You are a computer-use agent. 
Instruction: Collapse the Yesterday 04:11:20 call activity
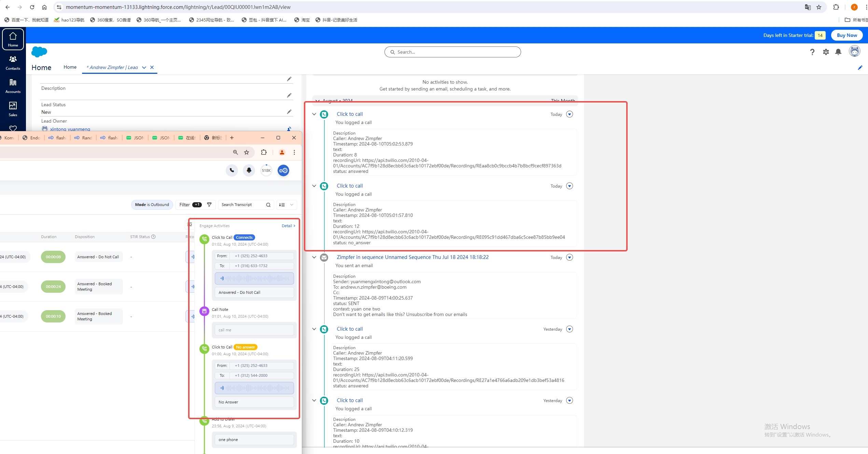pos(314,329)
